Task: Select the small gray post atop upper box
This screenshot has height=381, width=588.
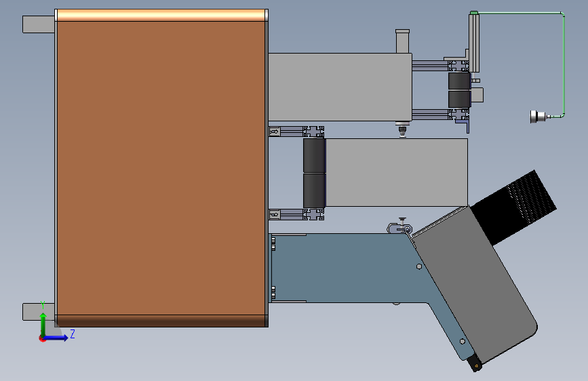Action: pos(402,41)
